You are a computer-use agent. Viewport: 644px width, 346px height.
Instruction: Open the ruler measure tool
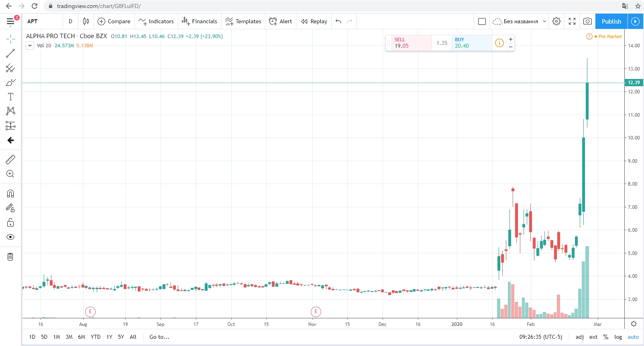(10, 160)
